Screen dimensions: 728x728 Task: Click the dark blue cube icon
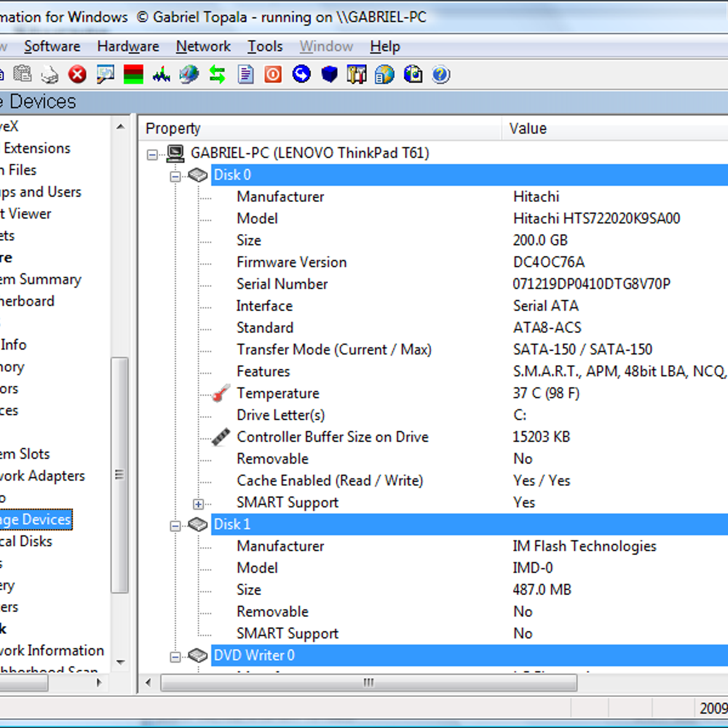point(329,74)
